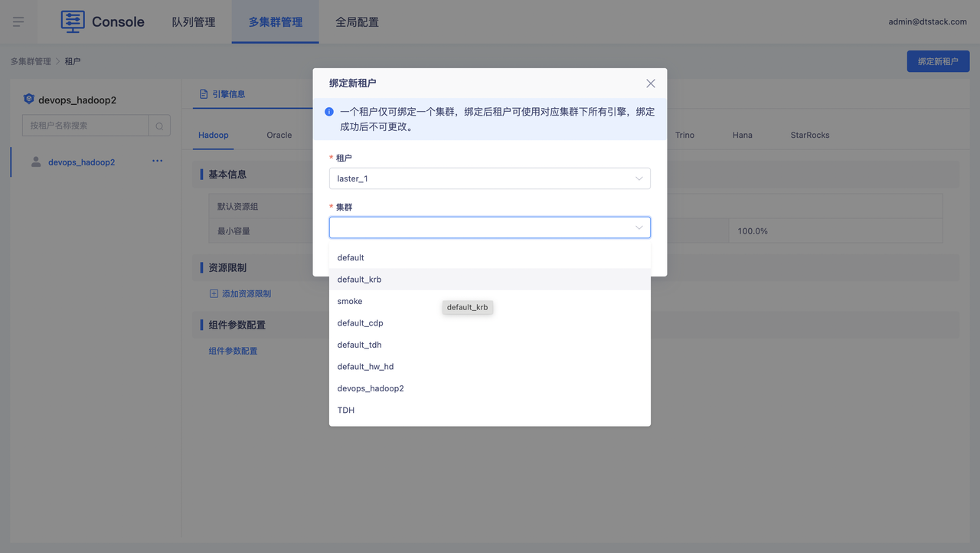Open the 队列管理 top menu
This screenshot has height=553, width=980.
pos(194,22)
